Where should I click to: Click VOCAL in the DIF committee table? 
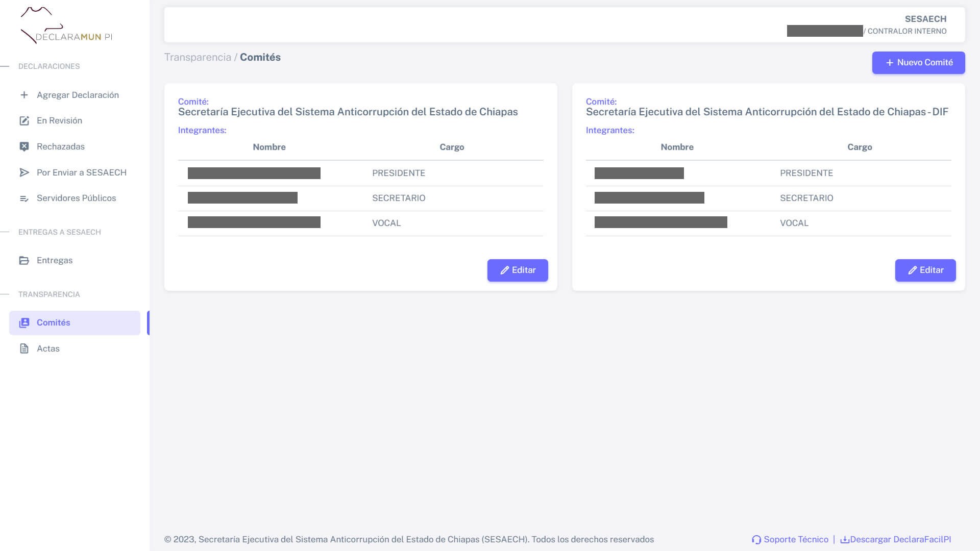pyautogui.click(x=794, y=223)
